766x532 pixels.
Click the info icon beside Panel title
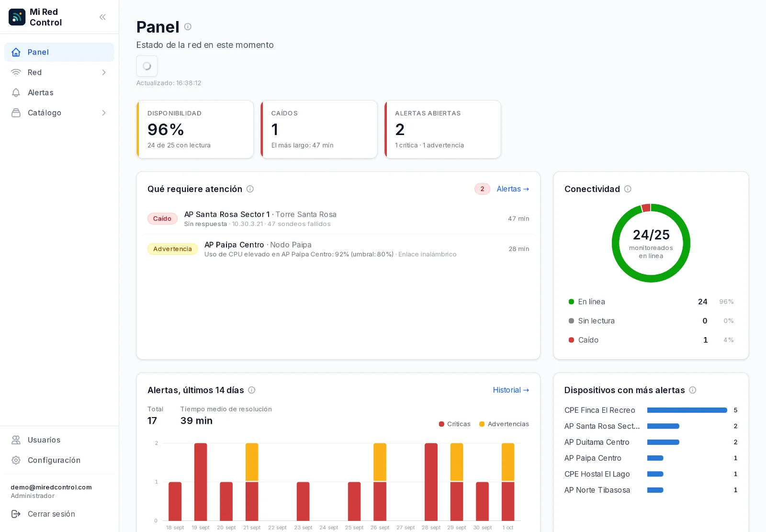pos(188,27)
